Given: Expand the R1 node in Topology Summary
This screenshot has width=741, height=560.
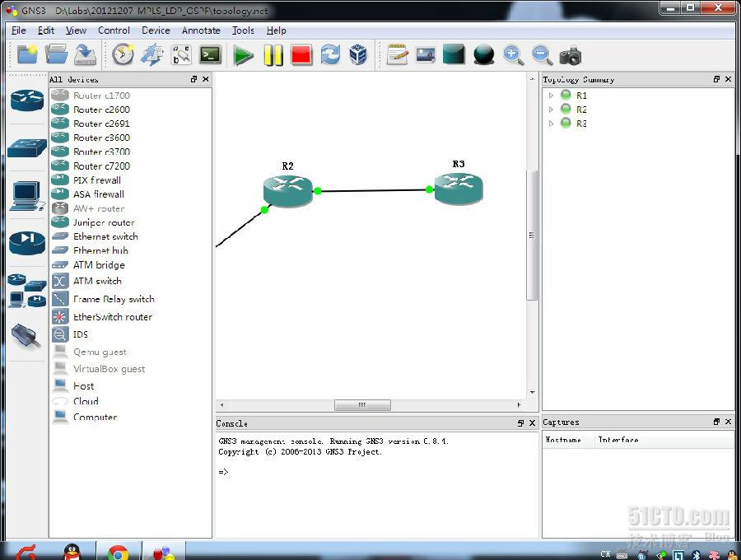Looking at the screenshot, I should [551, 96].
